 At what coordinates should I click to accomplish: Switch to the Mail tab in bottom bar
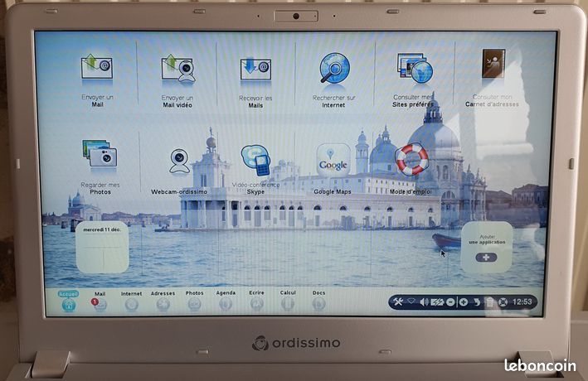click(100, 301)
